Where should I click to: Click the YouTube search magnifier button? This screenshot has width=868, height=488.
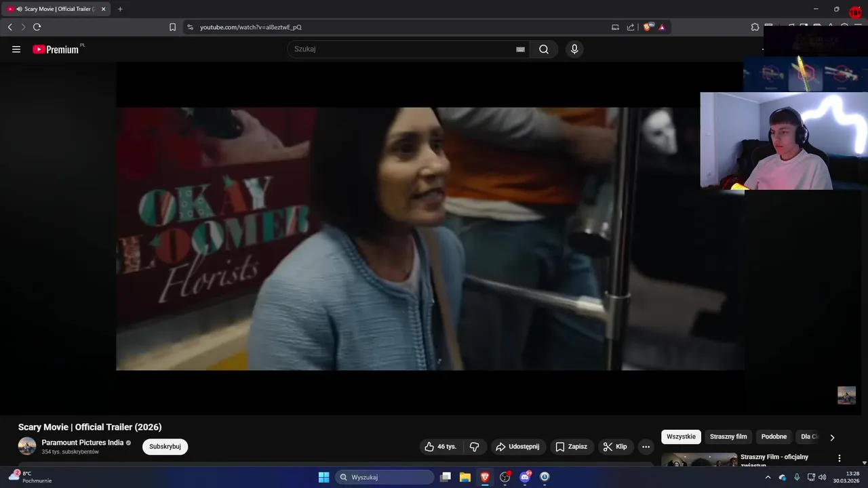tap(544, 49)
